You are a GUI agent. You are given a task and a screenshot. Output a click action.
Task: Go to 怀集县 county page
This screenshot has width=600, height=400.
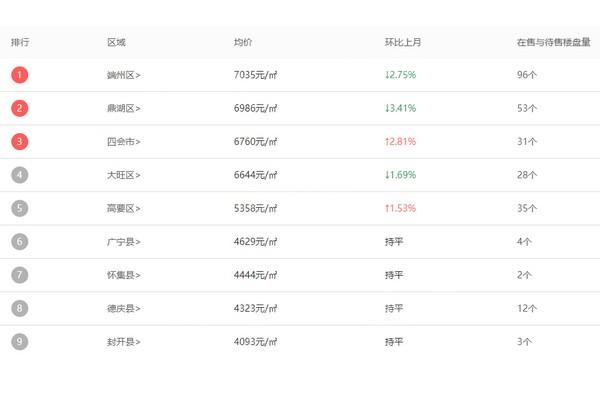click(124, 275)
